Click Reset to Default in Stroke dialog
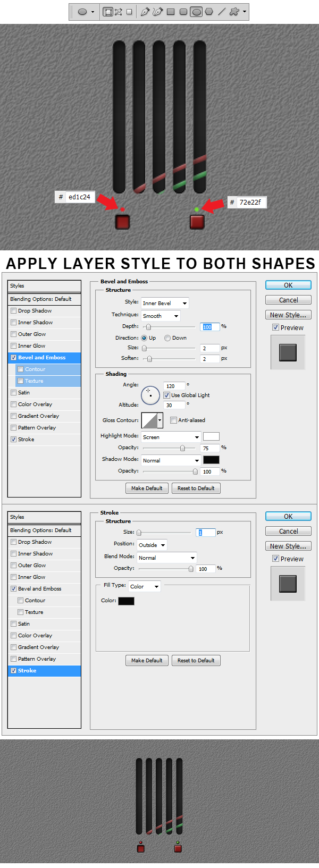 coord(196,660)
